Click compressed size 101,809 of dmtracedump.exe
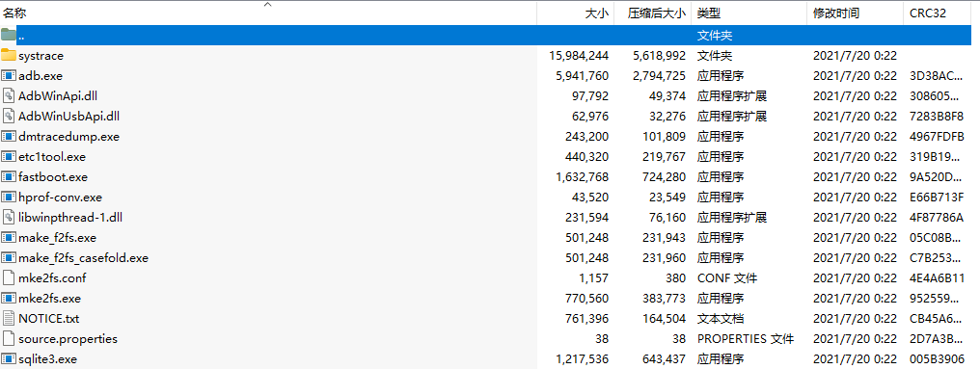Screen dimensions: 980x369 (x=665, y=136)
